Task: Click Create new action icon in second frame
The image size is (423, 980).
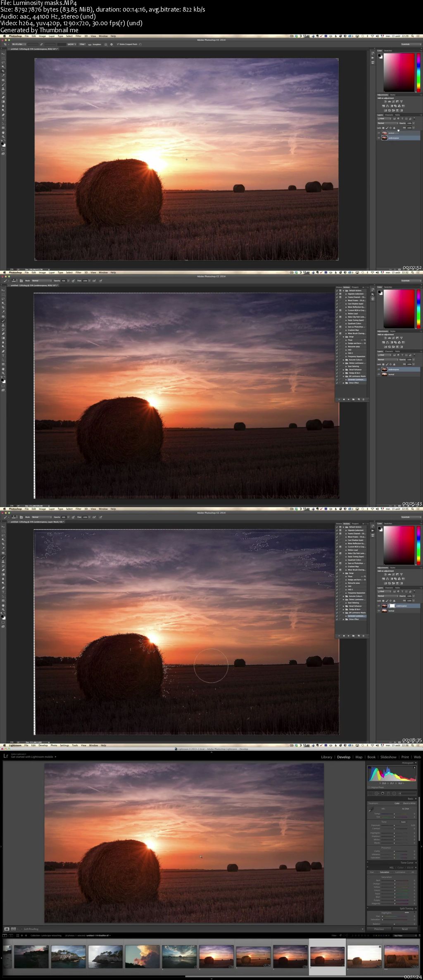Action: click(359, 399)
